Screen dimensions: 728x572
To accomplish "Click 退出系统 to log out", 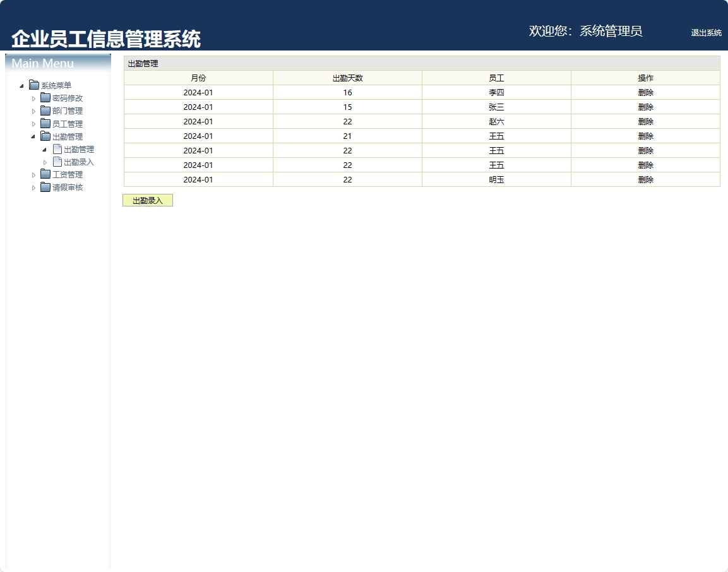I will coord(706,33).
